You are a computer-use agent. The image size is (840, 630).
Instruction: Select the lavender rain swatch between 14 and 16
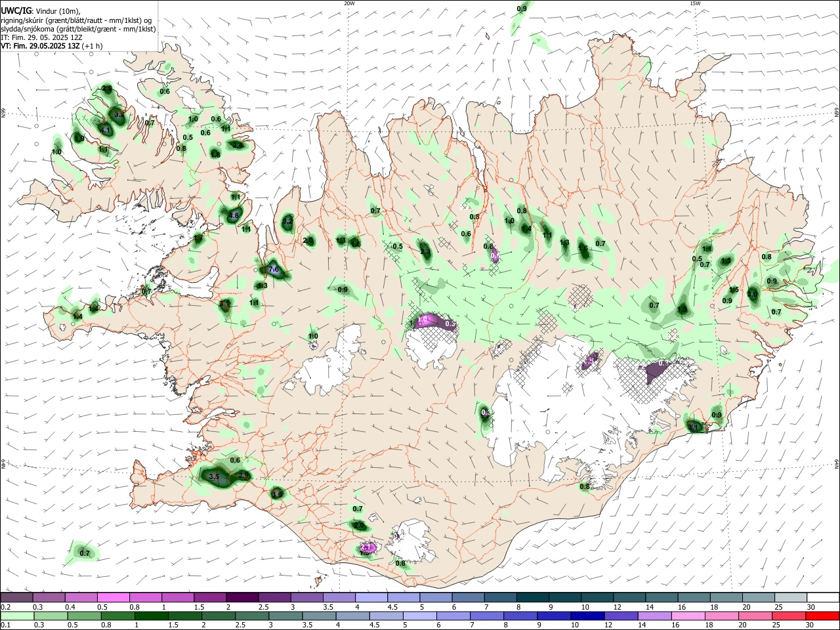pos(654,616)
